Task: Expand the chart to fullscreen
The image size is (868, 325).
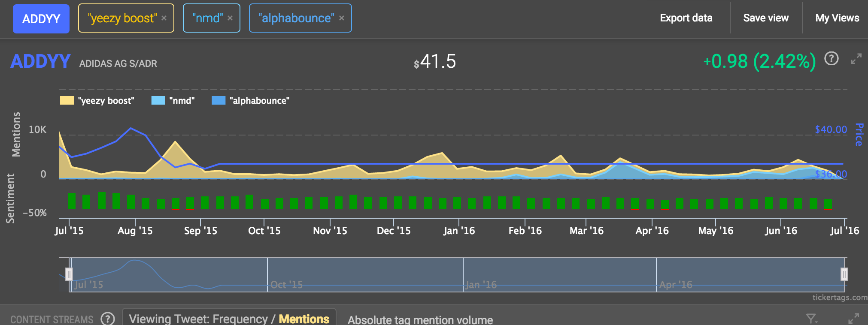Action: [856, 59]
